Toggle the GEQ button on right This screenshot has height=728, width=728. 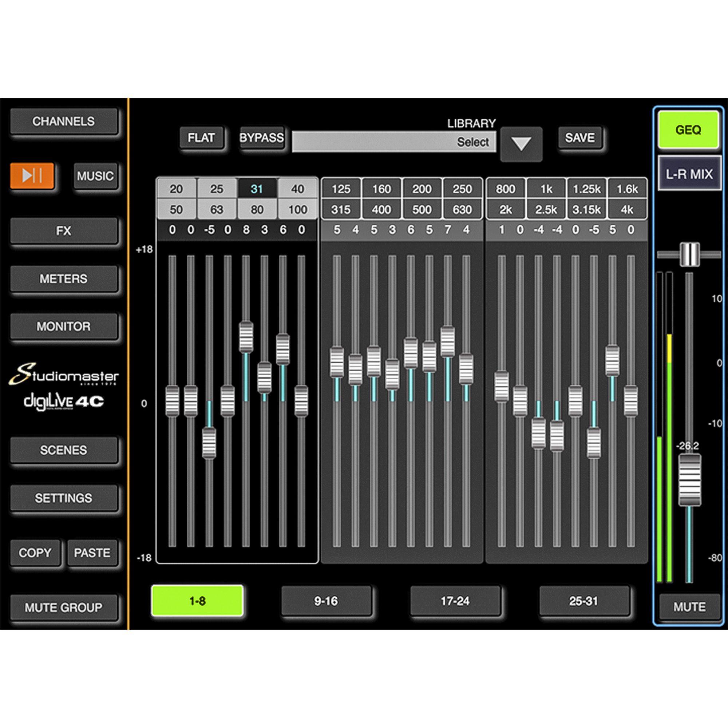tap(688, 130)
